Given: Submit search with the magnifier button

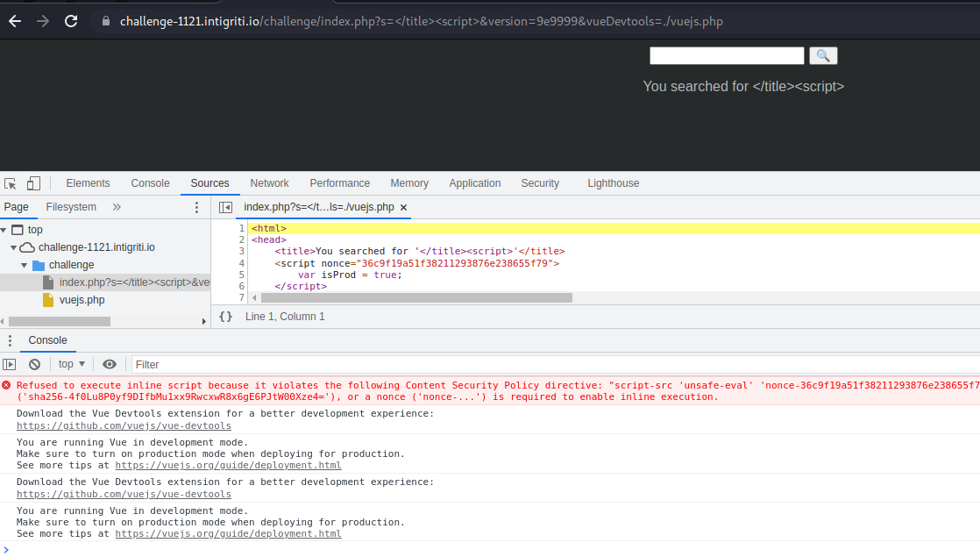Looking at the screenshot, I should 823,55.
